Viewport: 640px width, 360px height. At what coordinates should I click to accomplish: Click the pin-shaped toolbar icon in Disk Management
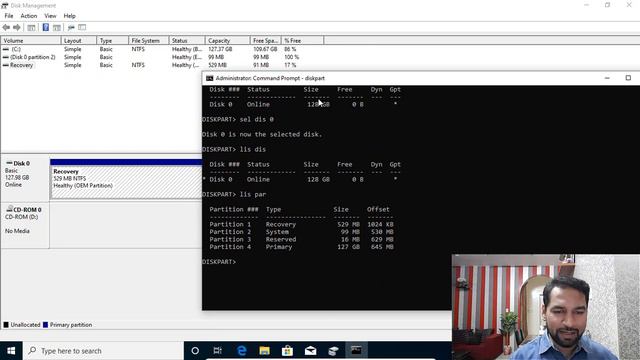[x=71, y=27]
